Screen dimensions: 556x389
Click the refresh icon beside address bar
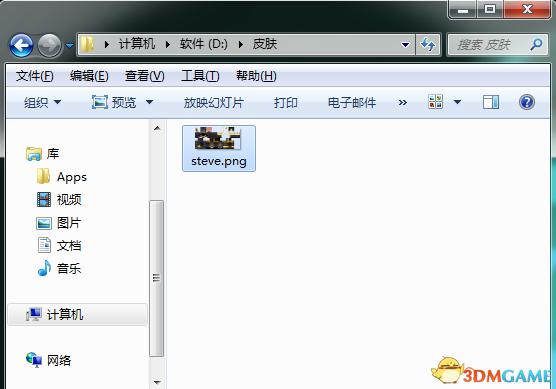click(x=428, y=45)
